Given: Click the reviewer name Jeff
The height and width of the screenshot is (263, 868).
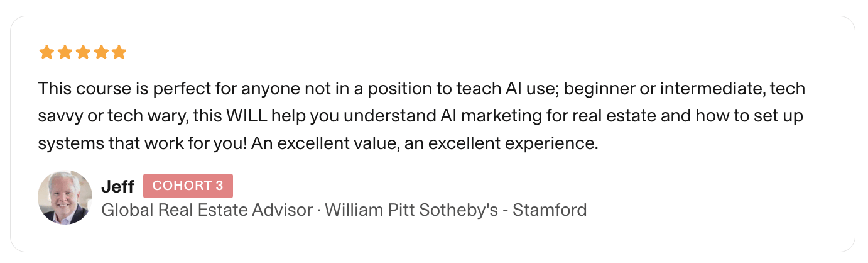Looking at the screenshot, I should click(x=117, y=186).
